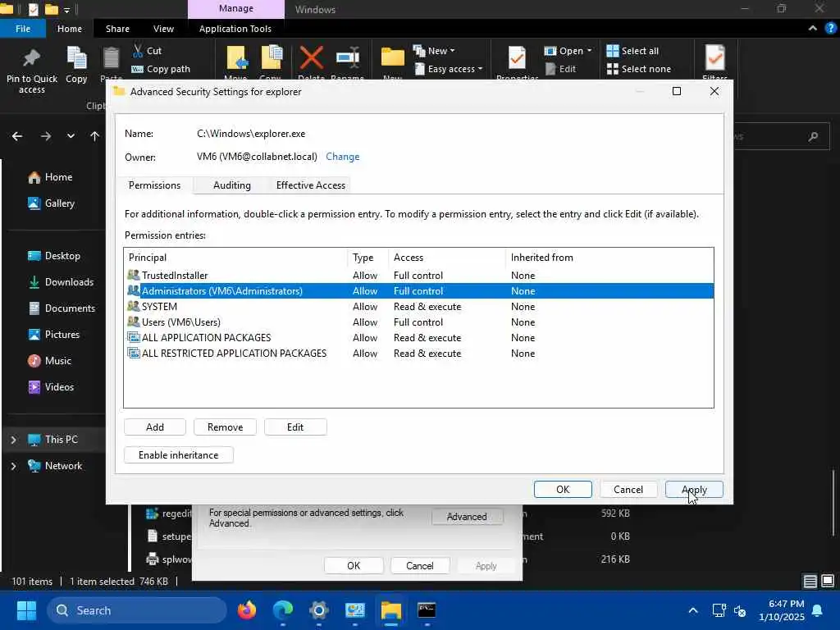The width and height of the screenshot is (840, 630).
Task: Select the SYSTEM permission entry
Action: click(x=418, y=307)
